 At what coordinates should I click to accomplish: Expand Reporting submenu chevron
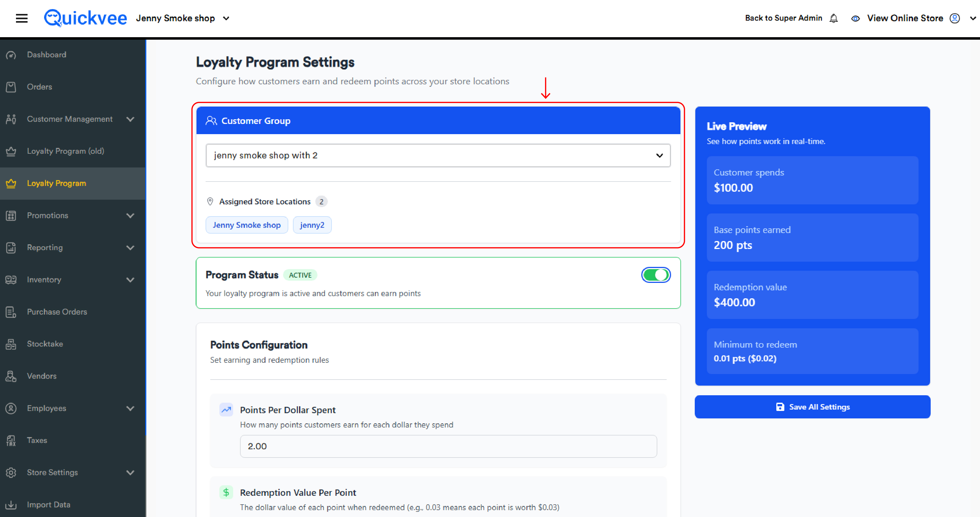130,248
